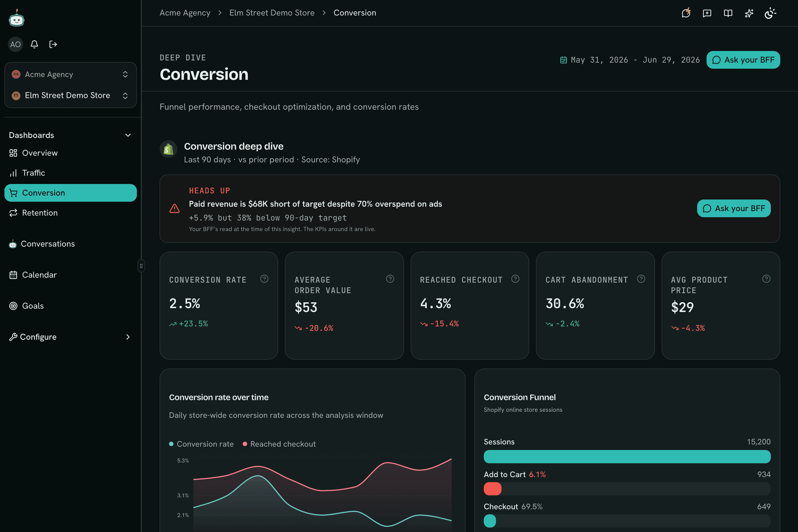Click the lightning chat icon in header
The image size is (798, 532).
[x=686, y=13]
